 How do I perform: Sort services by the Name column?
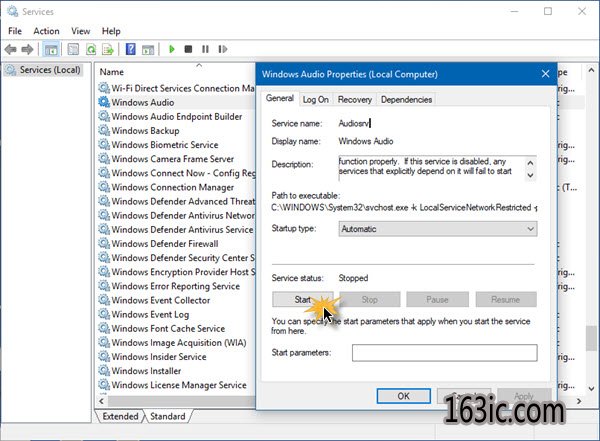[111, 72]
